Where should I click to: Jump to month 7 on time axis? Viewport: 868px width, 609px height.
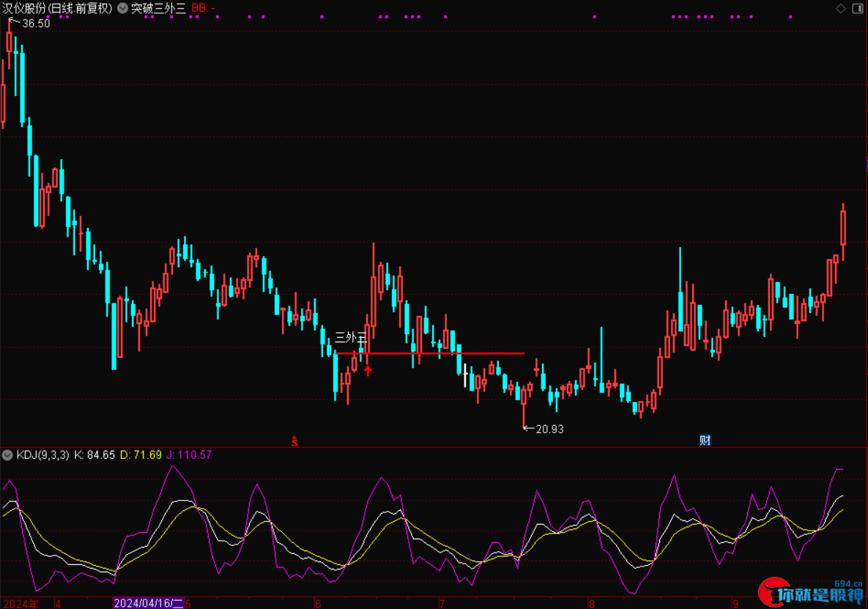click(442, 603)
